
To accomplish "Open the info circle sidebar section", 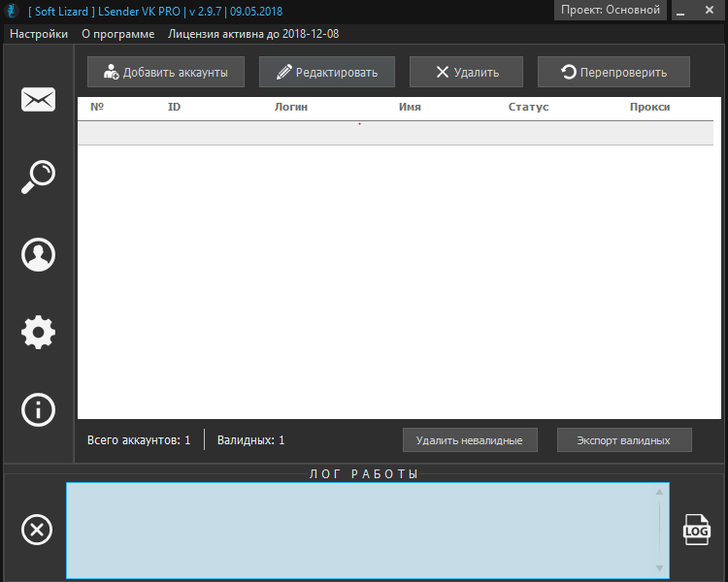I will coord(38,409).
